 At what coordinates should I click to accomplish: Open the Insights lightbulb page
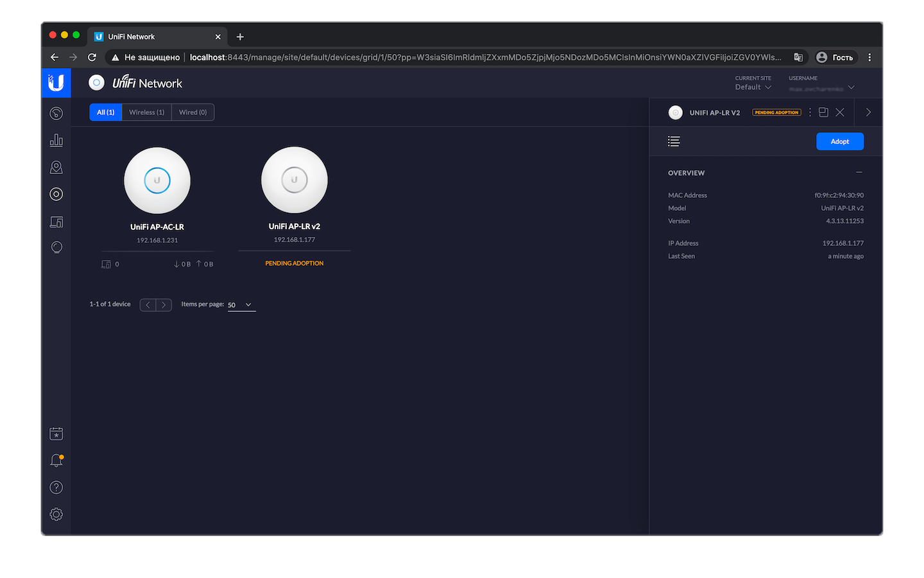click(x=56, y=248)
